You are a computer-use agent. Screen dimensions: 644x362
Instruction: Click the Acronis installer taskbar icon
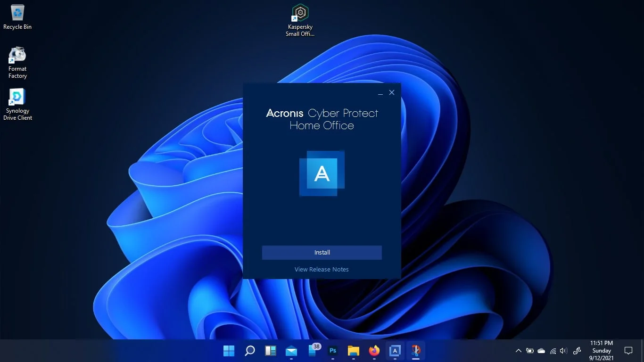click(x=395, y=351)
